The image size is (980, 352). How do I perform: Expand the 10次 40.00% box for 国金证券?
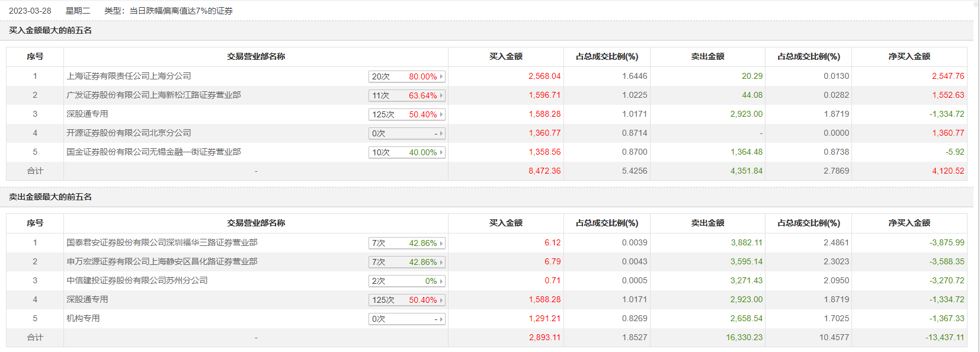[x=406, y=152]
